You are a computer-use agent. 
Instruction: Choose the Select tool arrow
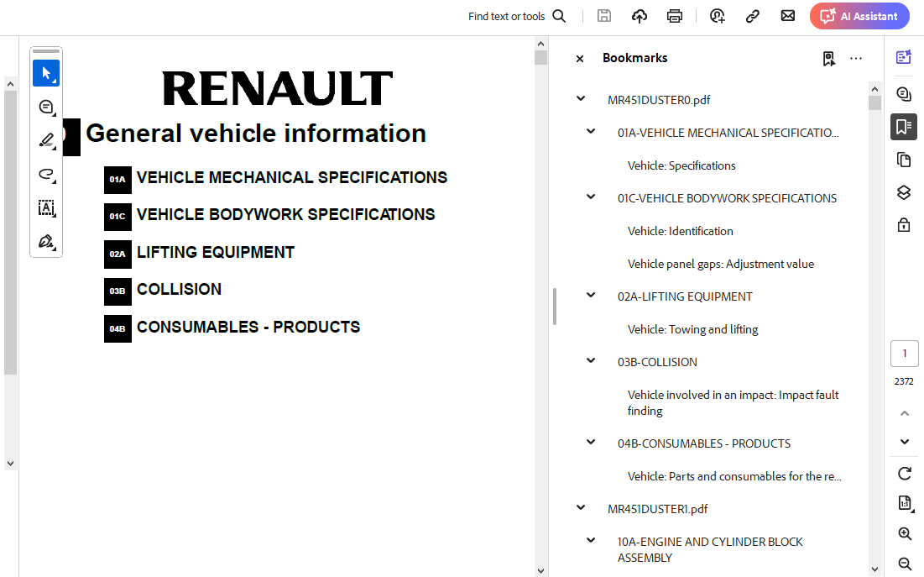[46, 73]
